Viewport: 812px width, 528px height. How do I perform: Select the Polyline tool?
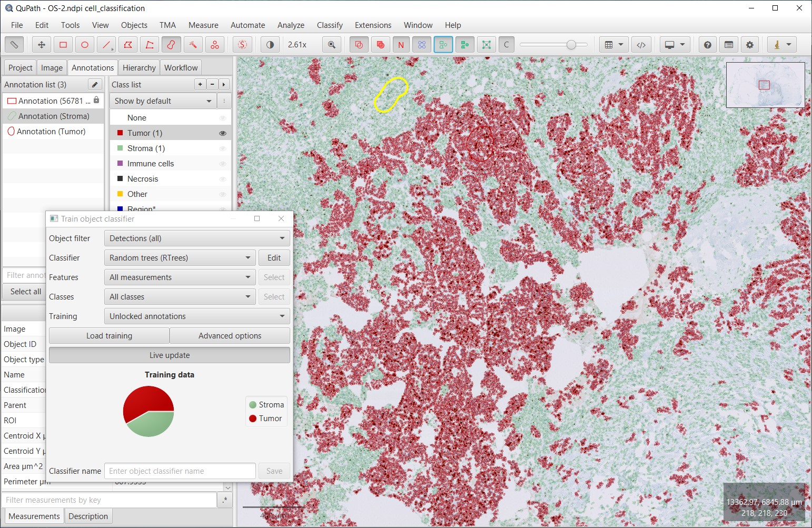click(150, 45)
